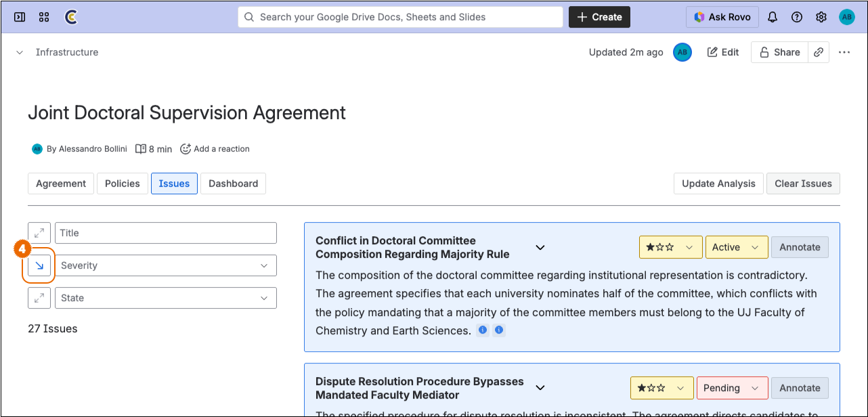Open the Severity filter dropdown
Image resolution: width=868 pixels, height=417 pixels.
166,265
